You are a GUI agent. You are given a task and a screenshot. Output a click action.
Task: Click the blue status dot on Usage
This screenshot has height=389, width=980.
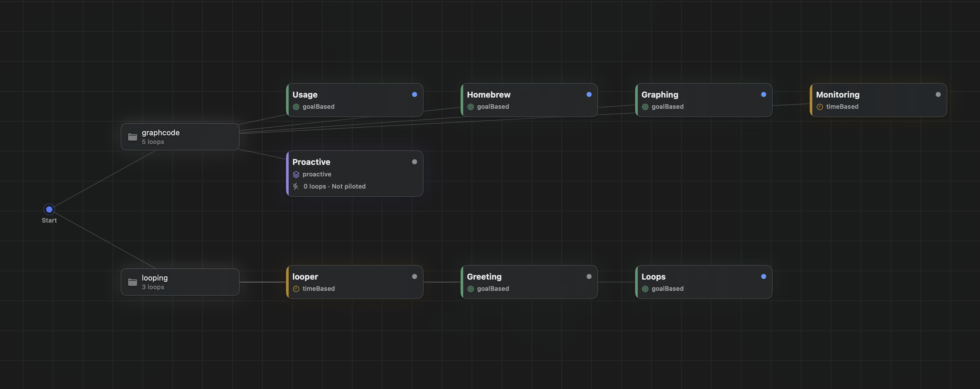point(414,94)
